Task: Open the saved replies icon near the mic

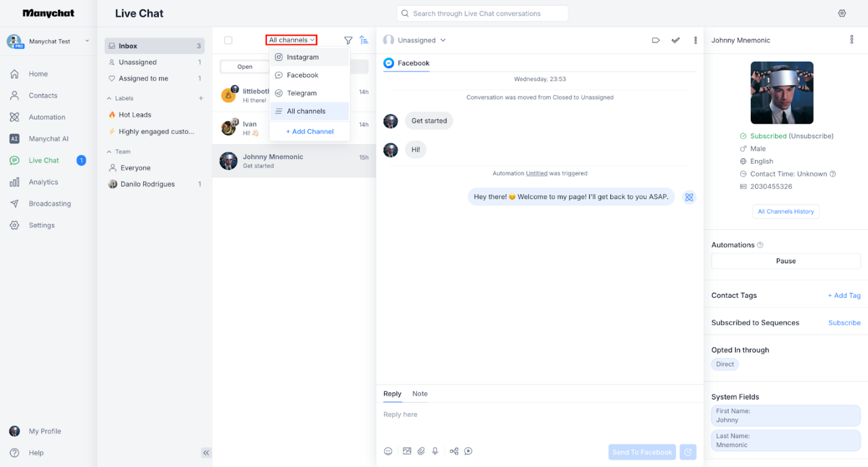Action: tap(468, 451)
